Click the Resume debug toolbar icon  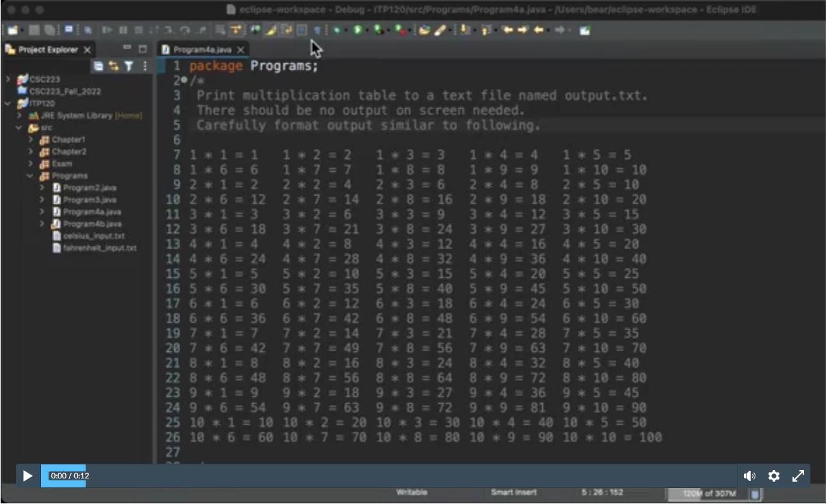click(x=107, y=30)
